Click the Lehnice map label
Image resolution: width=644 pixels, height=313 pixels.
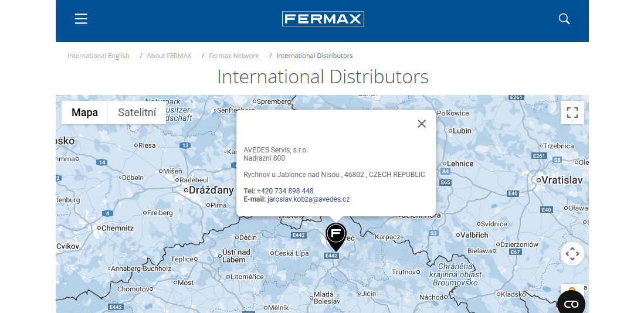point(460,164)
